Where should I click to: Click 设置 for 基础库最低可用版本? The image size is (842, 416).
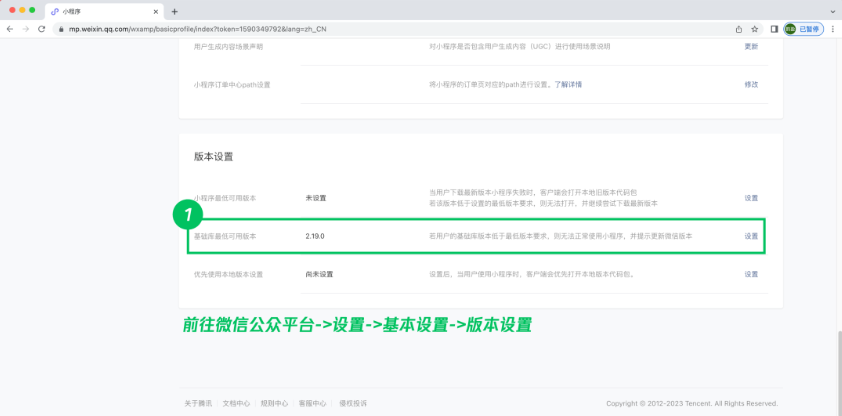point(751,236)
